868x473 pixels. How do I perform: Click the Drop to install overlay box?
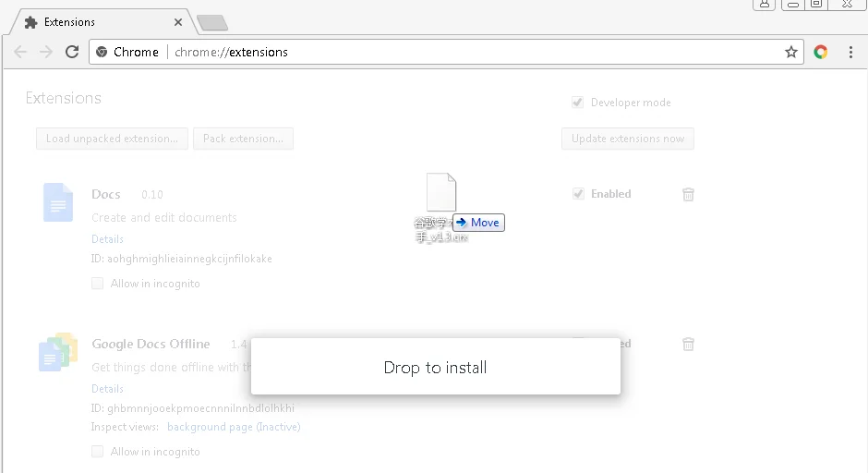tap(436, 367)
